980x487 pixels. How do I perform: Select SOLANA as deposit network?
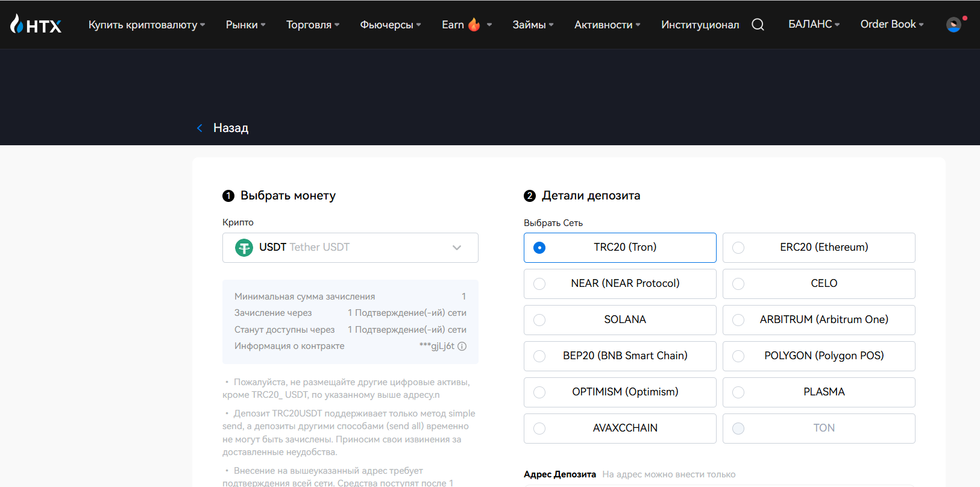click(620, 320)
